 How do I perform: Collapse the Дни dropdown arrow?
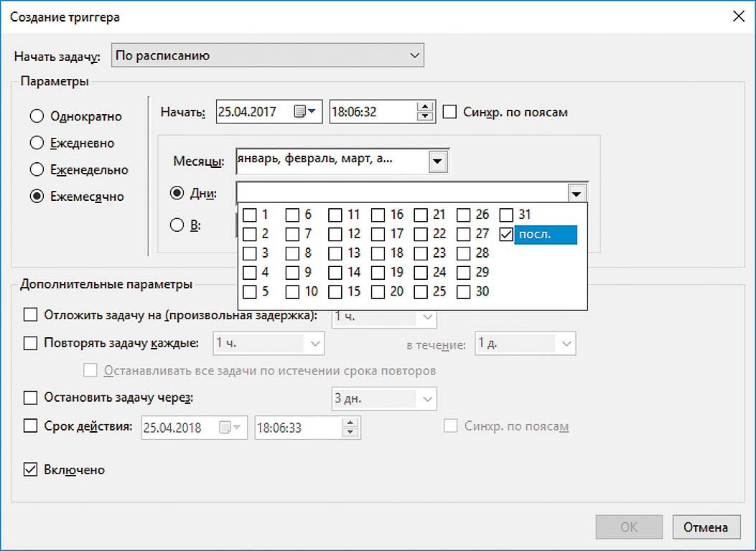(576, 194)
